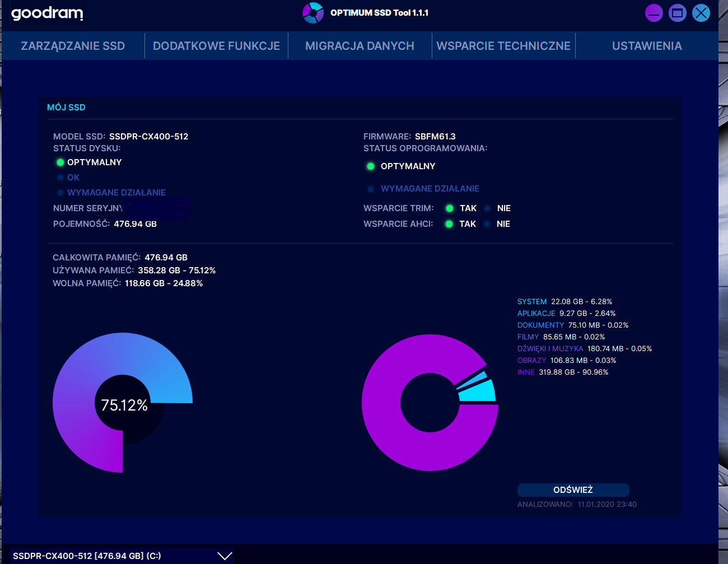Click the drive selector chevron arrow
Viewport: 728px width, 564px height.
coord(225,556)
